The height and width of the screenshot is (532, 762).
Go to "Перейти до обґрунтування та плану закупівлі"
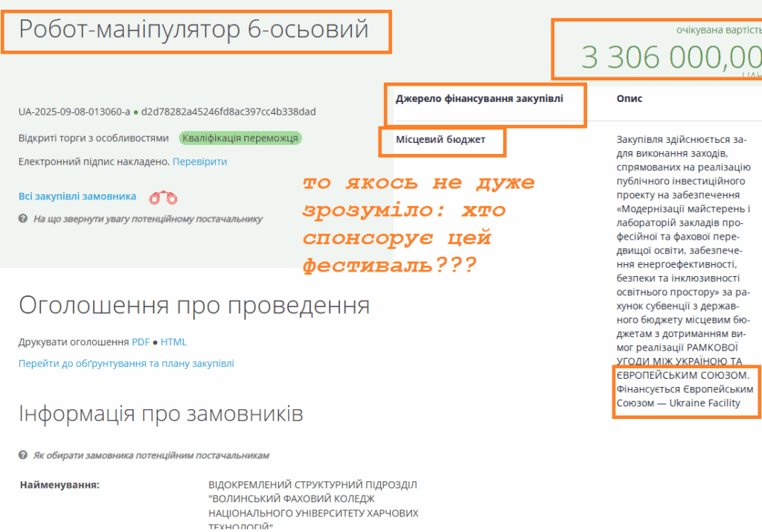click(x=126, y=364)
